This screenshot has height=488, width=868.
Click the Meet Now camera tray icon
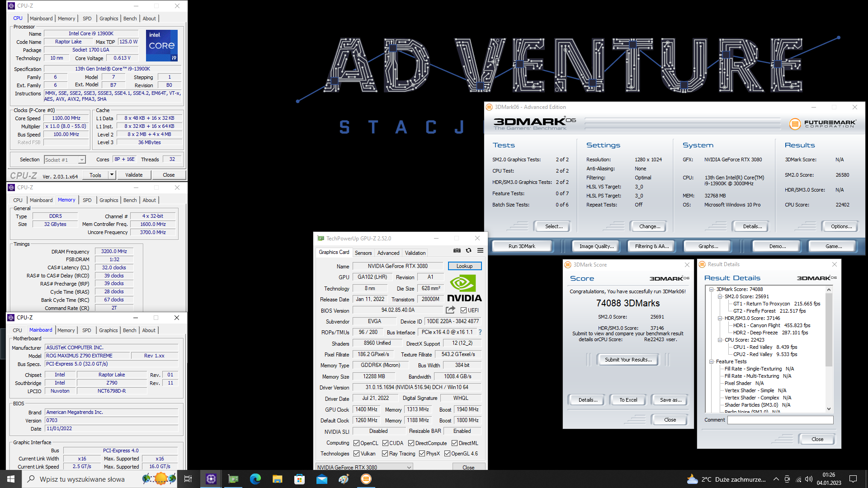point(787,479)
